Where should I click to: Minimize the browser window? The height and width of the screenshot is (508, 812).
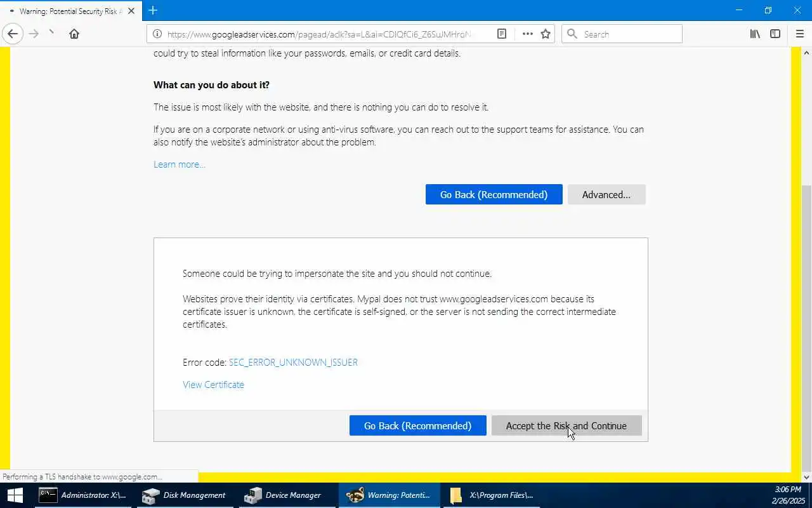coord(739,10)
